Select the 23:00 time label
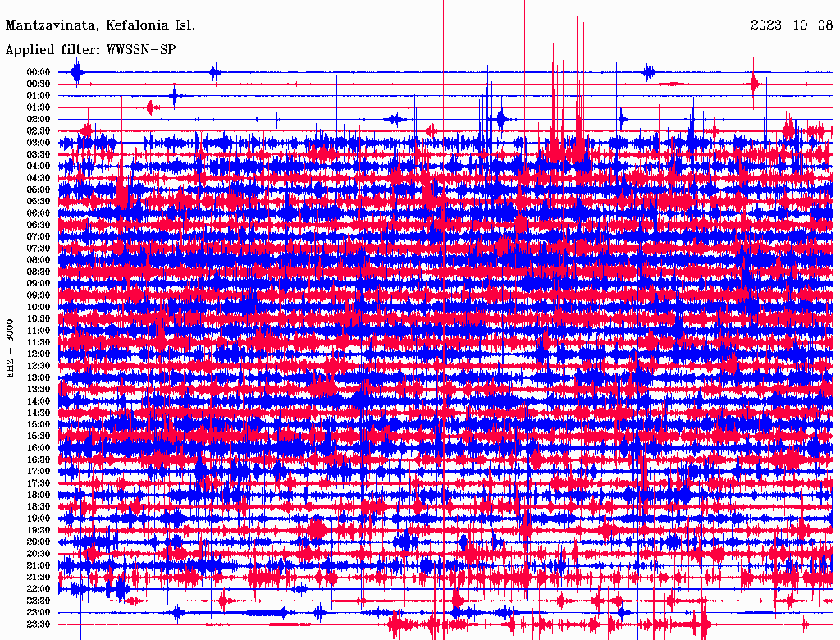 tap(39, 613)
